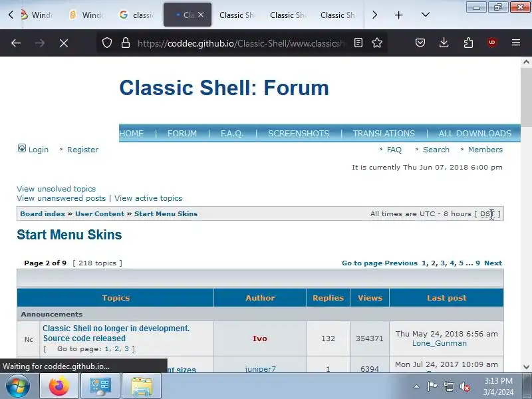The height and width of the screenshot is (399, 532).
Task: Open the Windows Start button
Action: (18, 386)
